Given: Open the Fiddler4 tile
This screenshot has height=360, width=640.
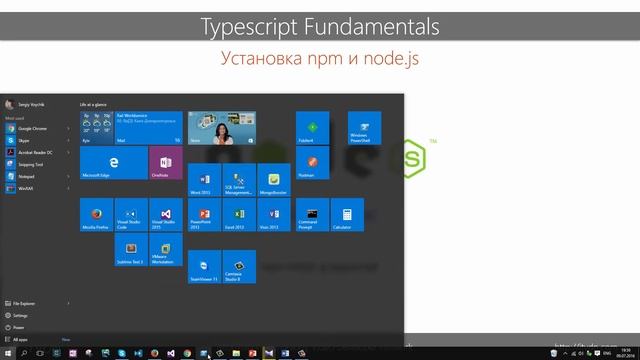Looking at the screenshot, I should pos(312,128).
